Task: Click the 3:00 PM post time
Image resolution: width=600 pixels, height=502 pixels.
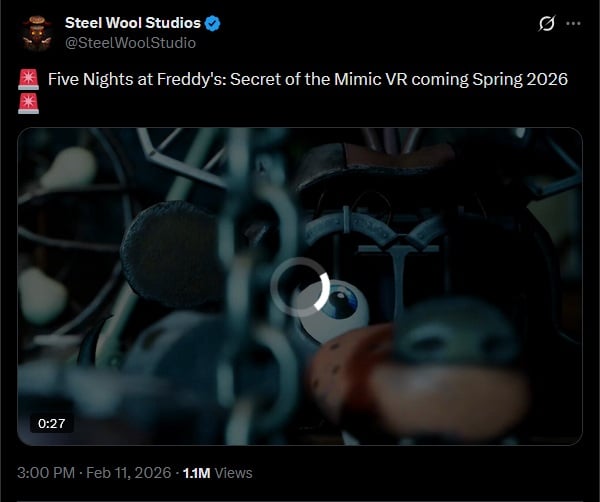Action: [x=44, y=472]
